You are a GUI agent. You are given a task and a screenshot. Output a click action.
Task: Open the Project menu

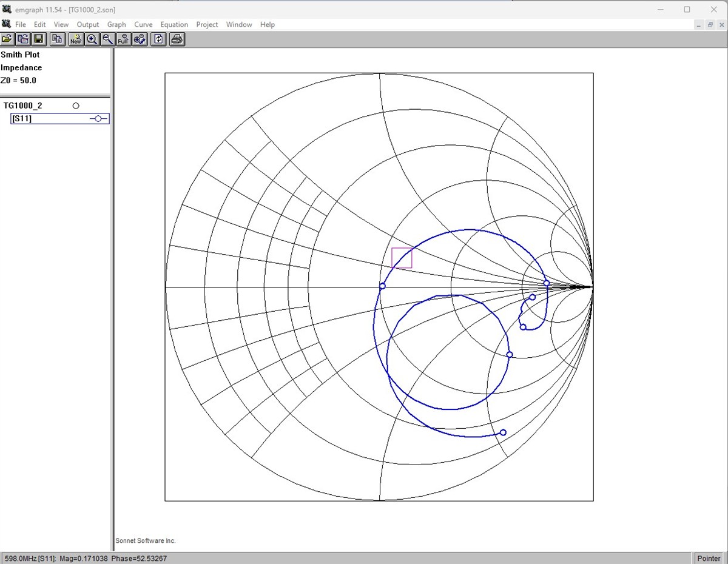207,25
